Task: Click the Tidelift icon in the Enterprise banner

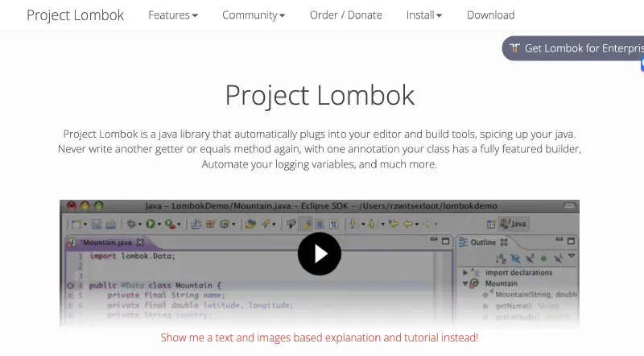Action: click(x=514, y=48)
